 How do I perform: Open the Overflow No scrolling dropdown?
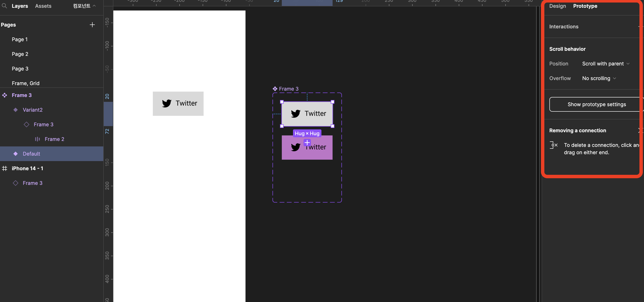(599, 78)
